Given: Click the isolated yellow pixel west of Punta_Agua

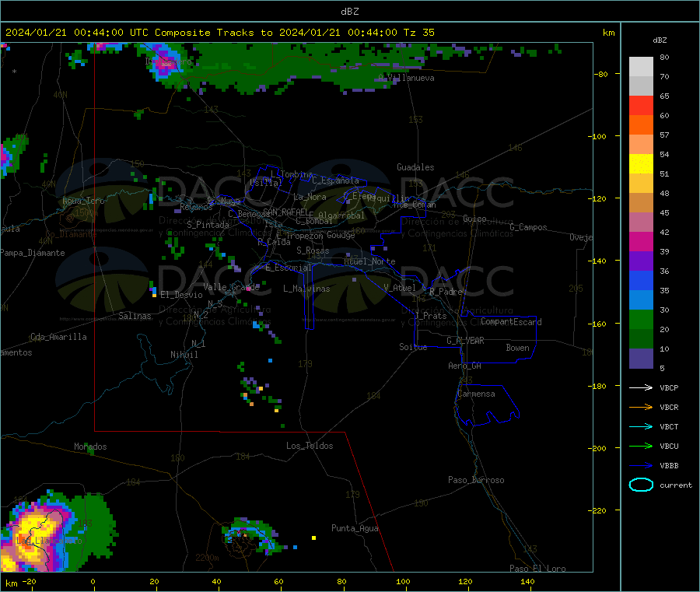Looking at the screenshot, I should pos(314,538).
